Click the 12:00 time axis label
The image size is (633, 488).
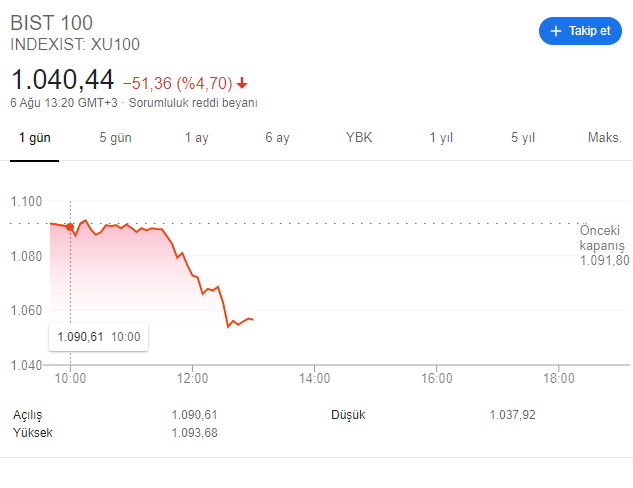click(x=192, y=379)
